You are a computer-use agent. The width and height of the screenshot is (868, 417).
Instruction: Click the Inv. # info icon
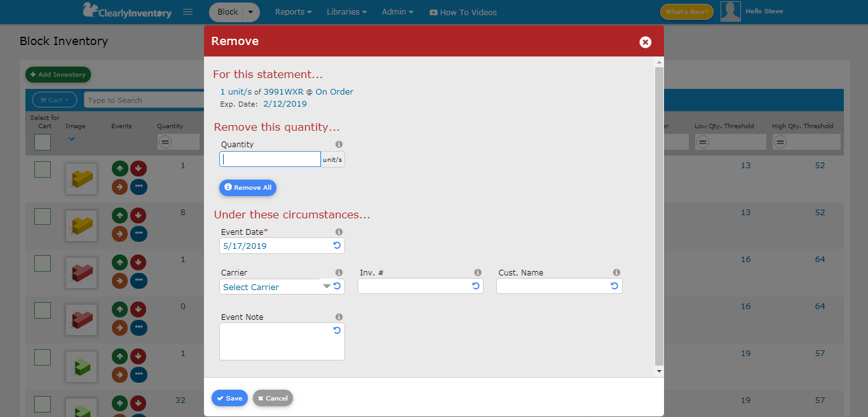coord(478,273)
